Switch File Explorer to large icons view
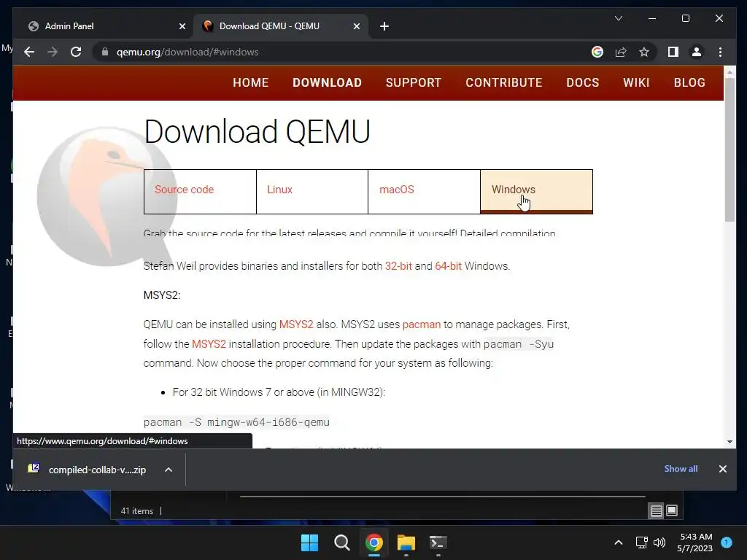The height and width of the screenshot is (560, 747). click(672, 511)
